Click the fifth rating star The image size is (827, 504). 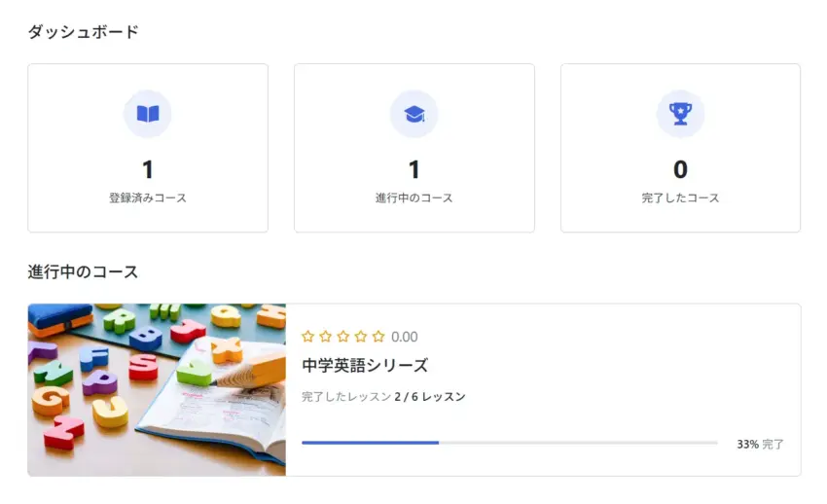click(x=378, y=337)
